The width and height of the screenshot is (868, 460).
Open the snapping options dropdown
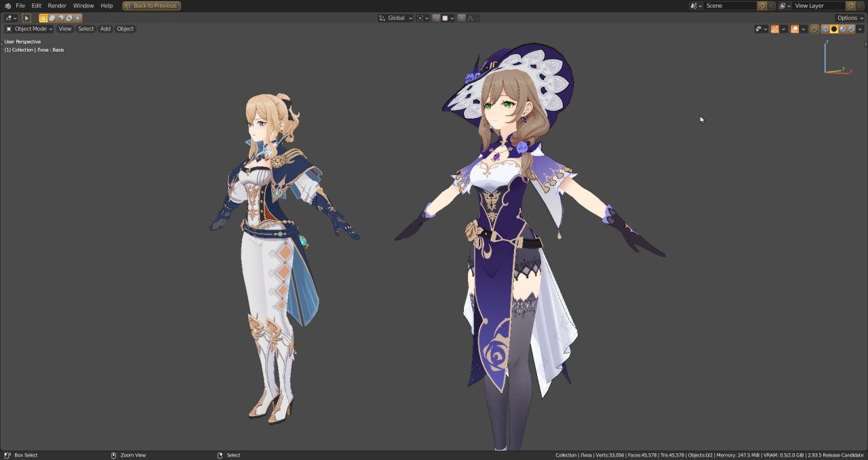pos(448,18)
